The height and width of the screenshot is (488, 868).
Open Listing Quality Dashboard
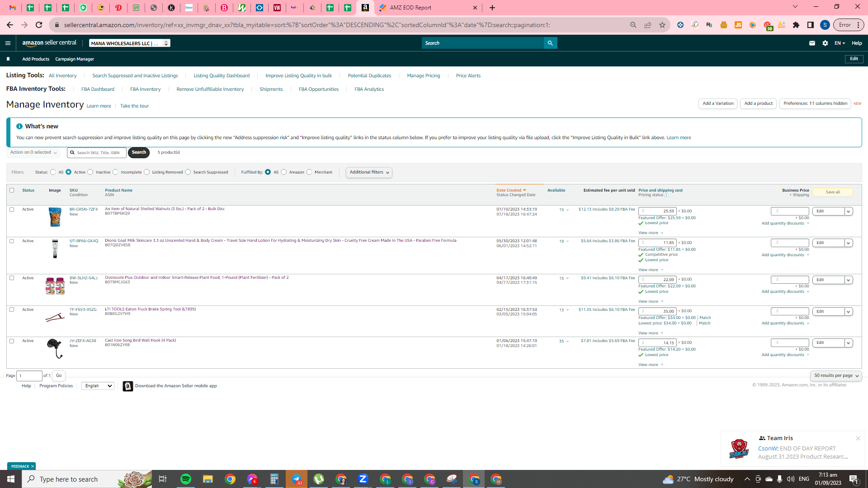(222, 76)
